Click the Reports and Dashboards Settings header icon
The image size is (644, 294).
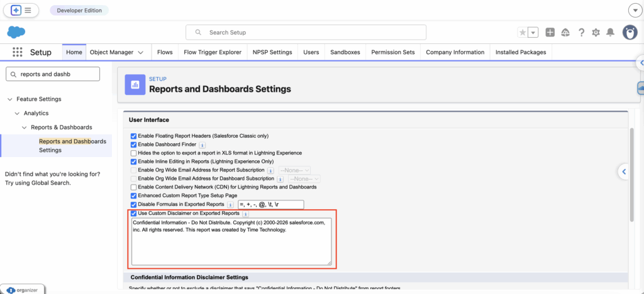135,84
